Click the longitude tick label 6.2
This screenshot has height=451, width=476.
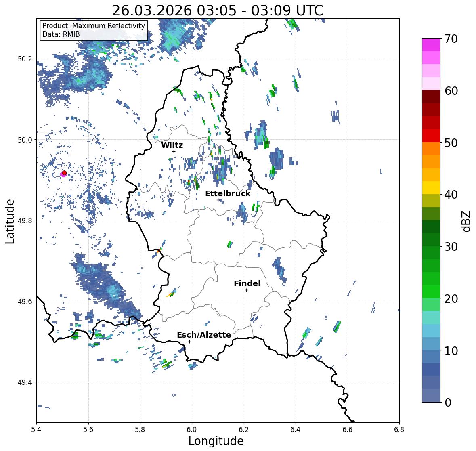[x=244, y=430]
